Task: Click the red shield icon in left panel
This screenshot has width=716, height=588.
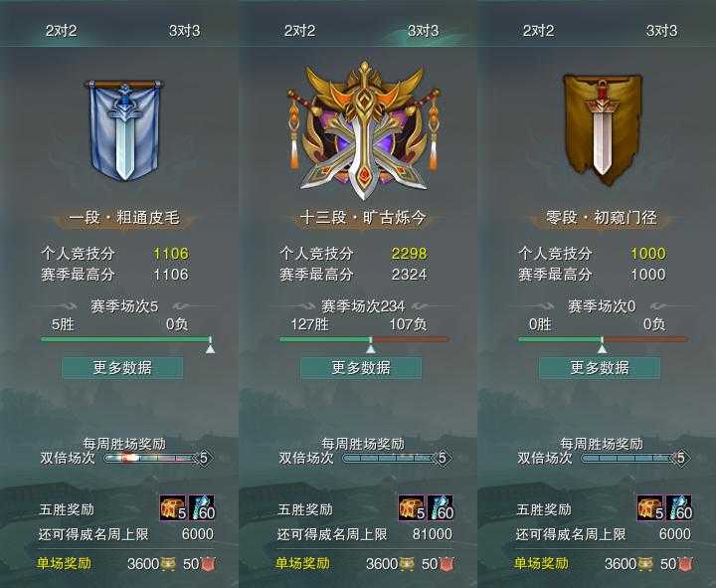Action: point(208,564)
